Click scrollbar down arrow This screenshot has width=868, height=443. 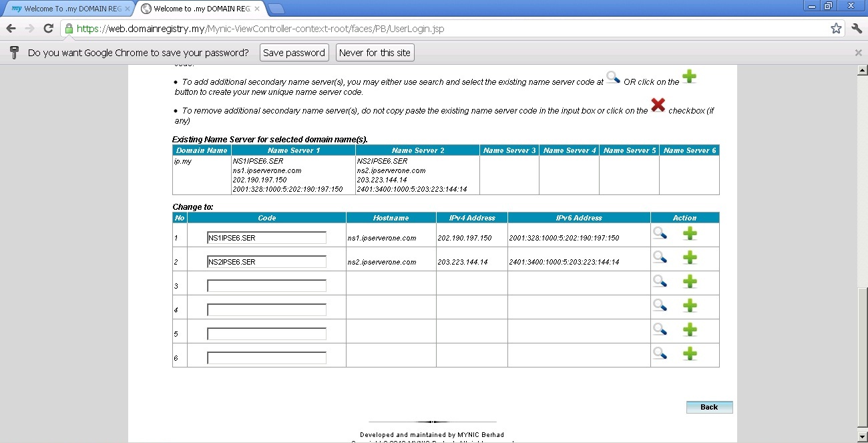(x=862, y=436)
